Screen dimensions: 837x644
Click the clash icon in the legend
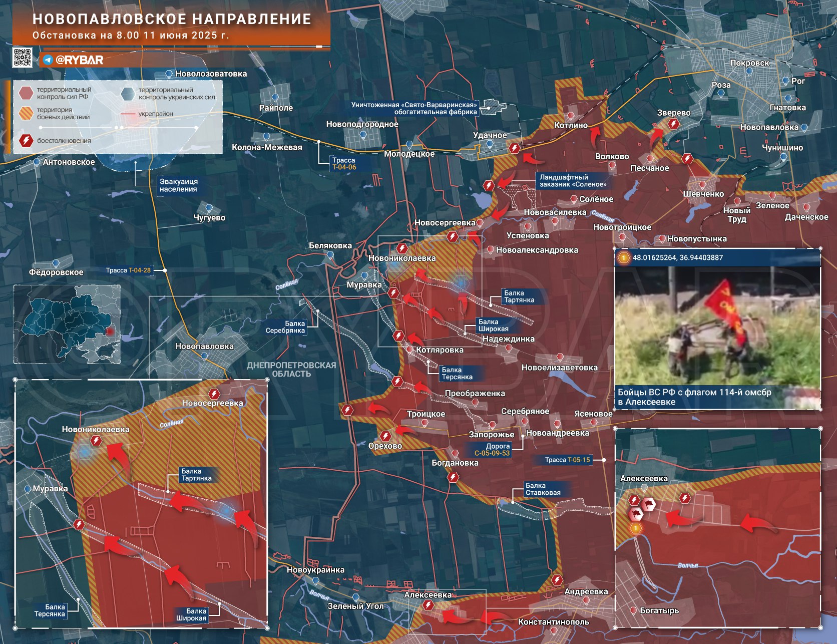tap(26, 141)
